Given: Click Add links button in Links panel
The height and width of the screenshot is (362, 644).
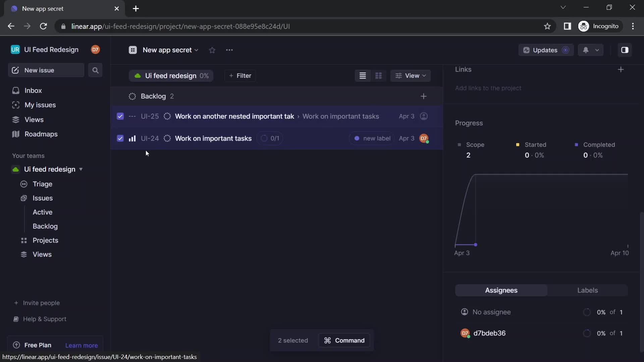Looking at the screenshot, I should 622,69.
